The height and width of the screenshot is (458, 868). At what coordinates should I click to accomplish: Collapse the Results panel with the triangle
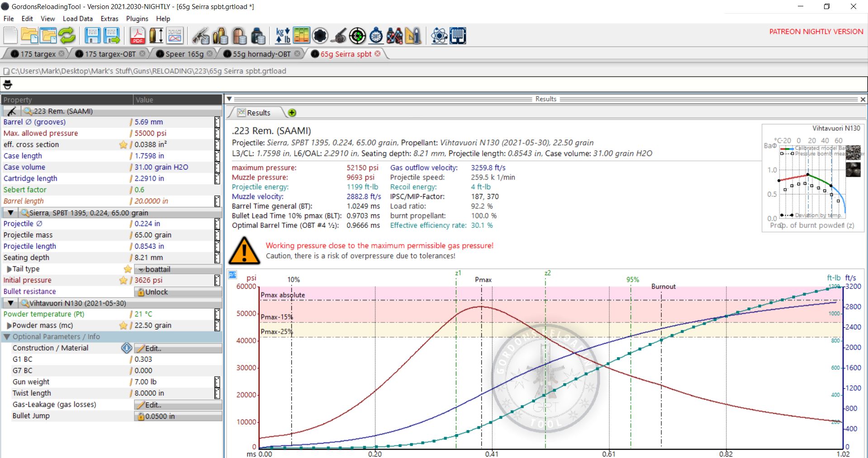(229, 99)
